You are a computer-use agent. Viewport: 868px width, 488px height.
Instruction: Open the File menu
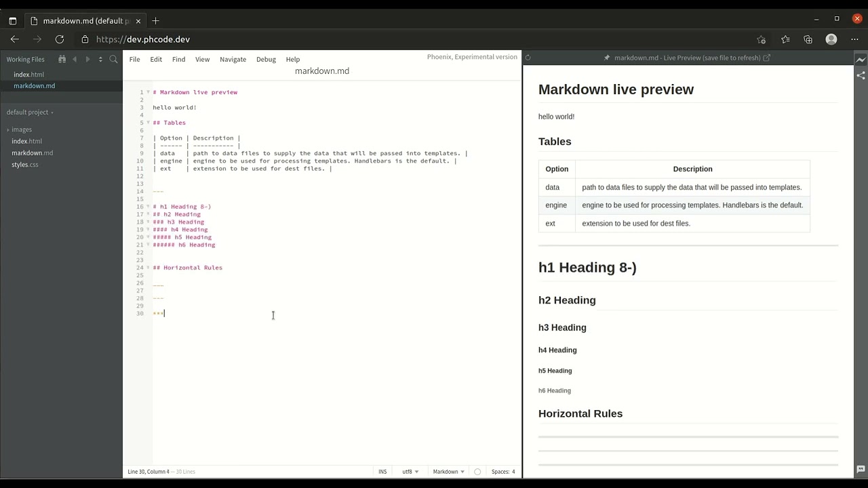point(135,60)
